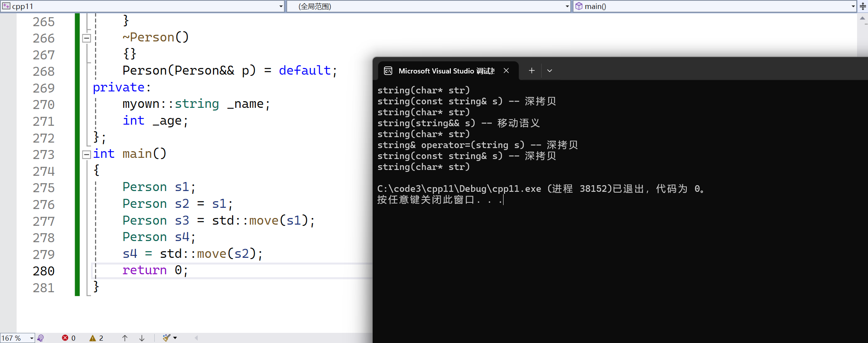Click 'string(string&& s) -- 移动语义' console line
Screen dimensions: 868x343
(x=459, y=123)
